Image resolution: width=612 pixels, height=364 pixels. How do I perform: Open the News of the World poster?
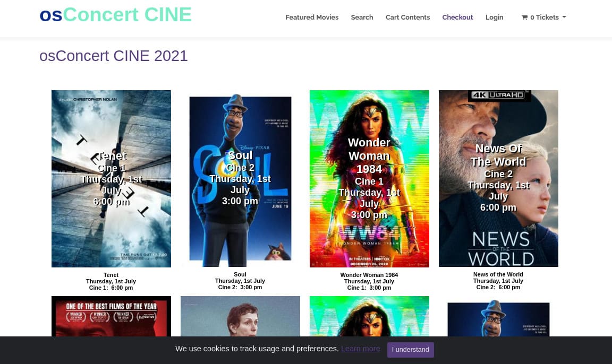[x=498, y=178]
